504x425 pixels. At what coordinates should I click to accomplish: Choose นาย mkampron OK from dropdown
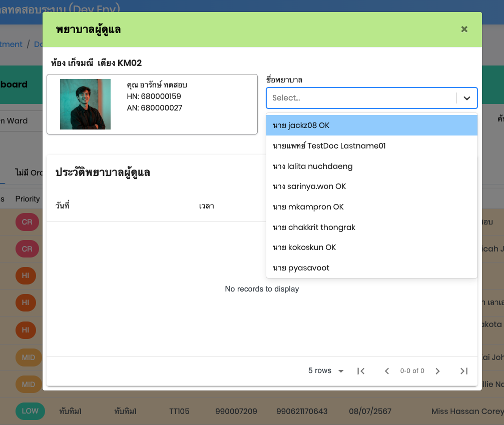pyautogui.click(x=371, y=207)
